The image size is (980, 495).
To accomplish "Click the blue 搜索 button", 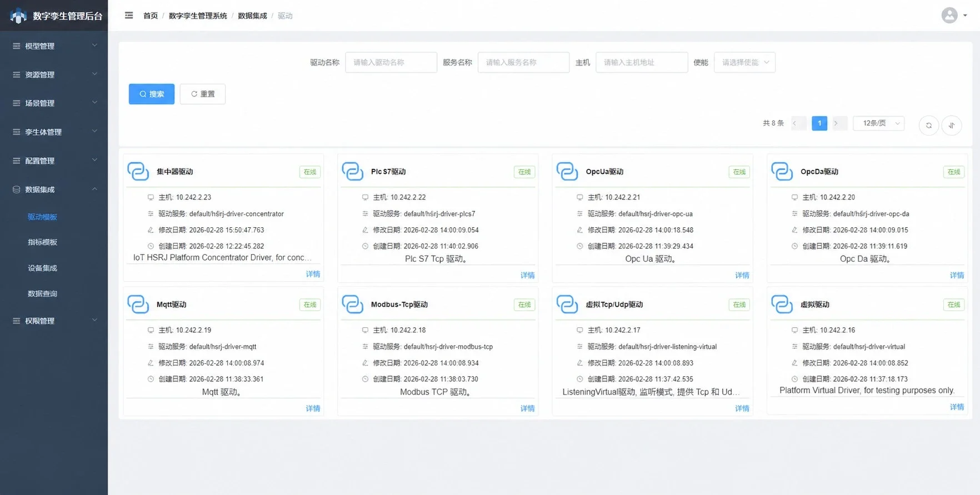I will [152, 94].
